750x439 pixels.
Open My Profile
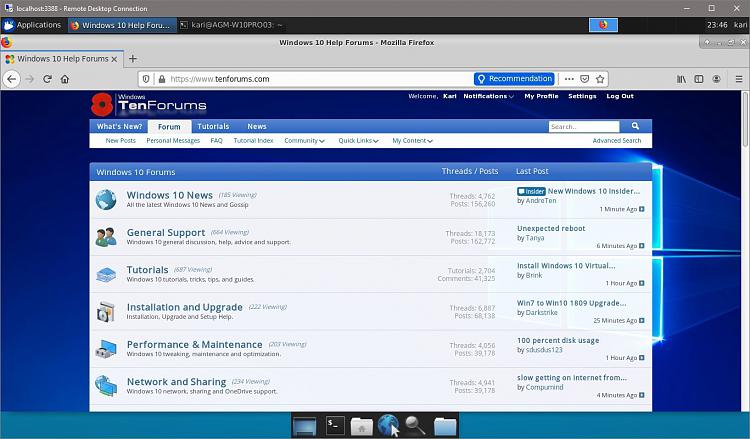(x=541, y=96)
